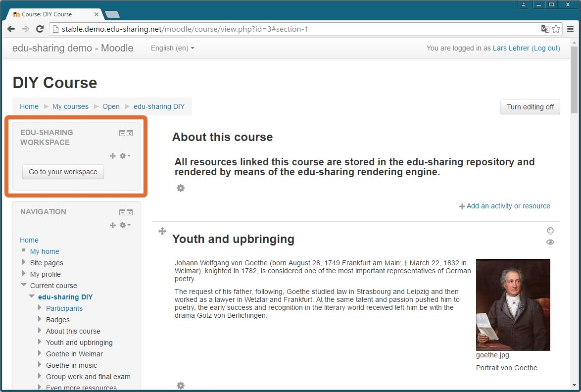Dock the NAVIGATION block

coord(130,212)
